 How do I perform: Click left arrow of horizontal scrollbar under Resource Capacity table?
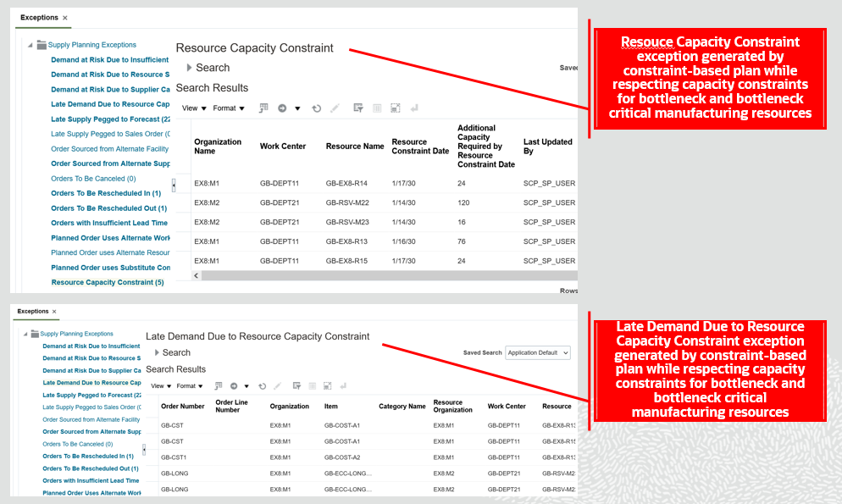[x=196, y=275]
